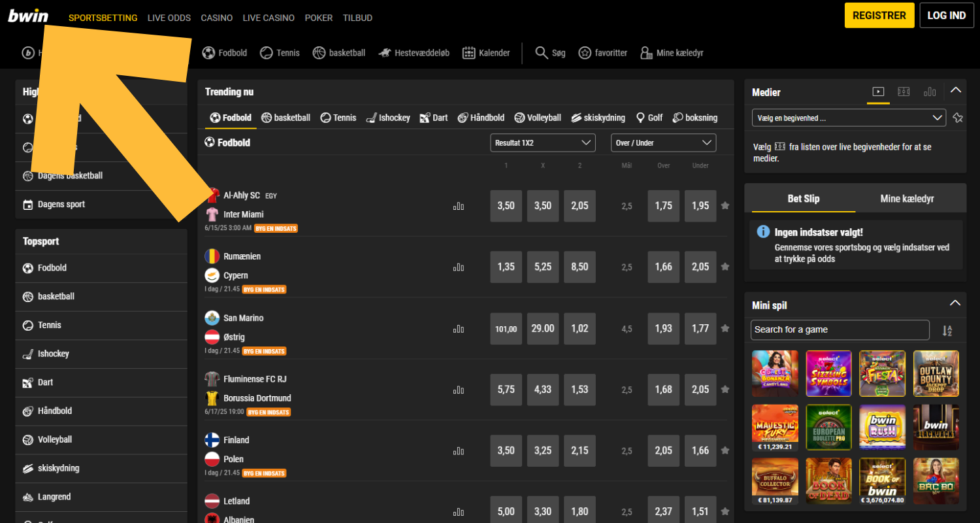Collapse the Medier panel

coord(955,90)
